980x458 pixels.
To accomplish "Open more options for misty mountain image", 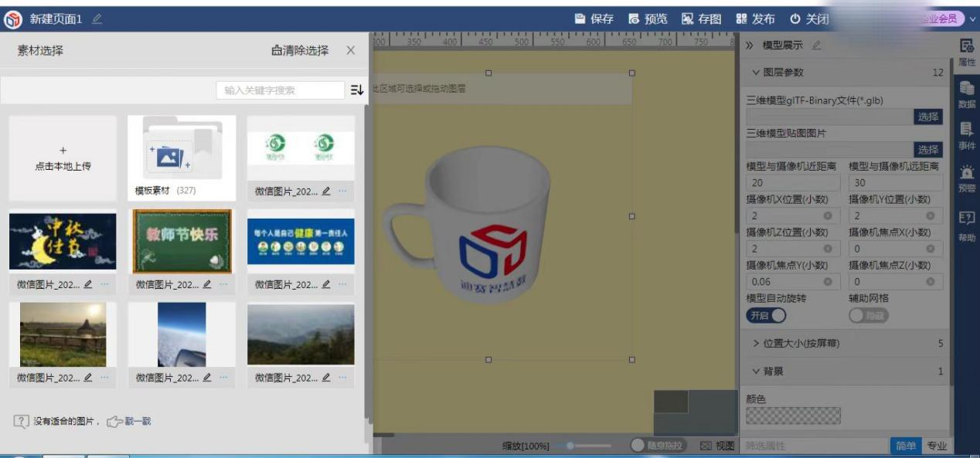I will pyautogui.click(x=342, y=378).
